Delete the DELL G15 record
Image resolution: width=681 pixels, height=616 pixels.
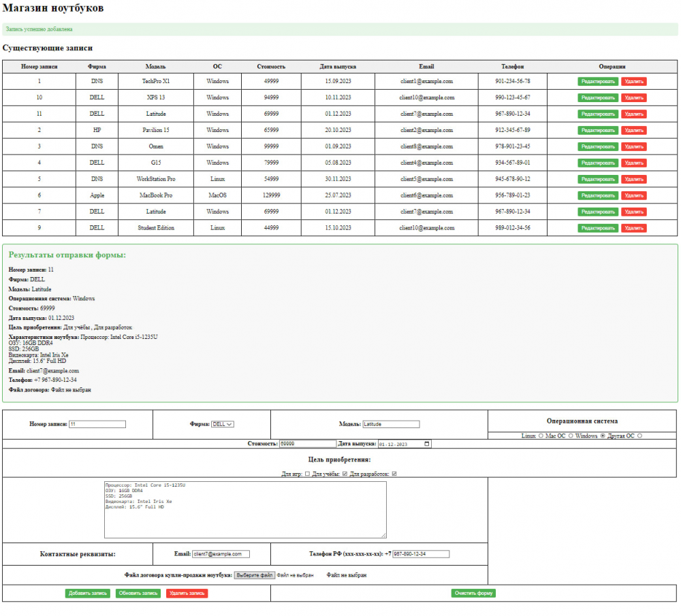[633, 163]
